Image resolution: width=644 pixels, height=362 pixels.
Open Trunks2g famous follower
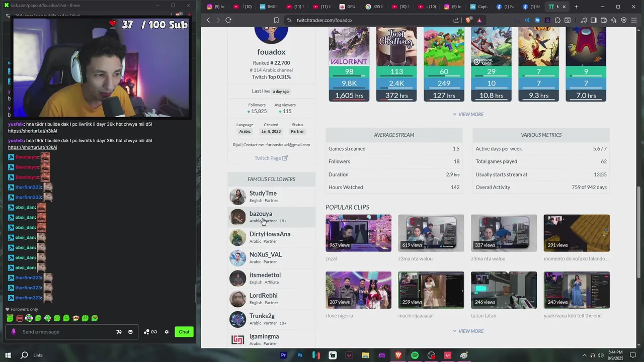[271, 319]
